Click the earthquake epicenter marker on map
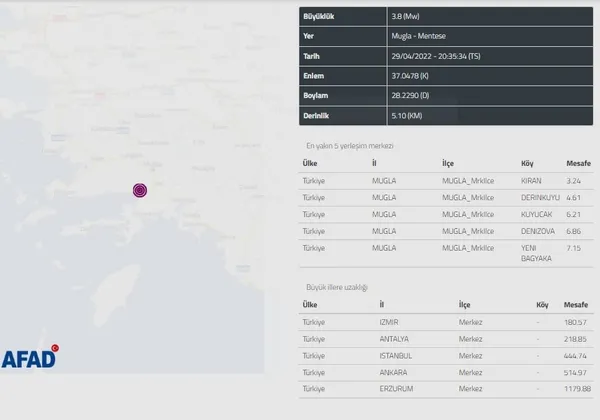This screenshot has height=420, width=600. coord(140,190)
